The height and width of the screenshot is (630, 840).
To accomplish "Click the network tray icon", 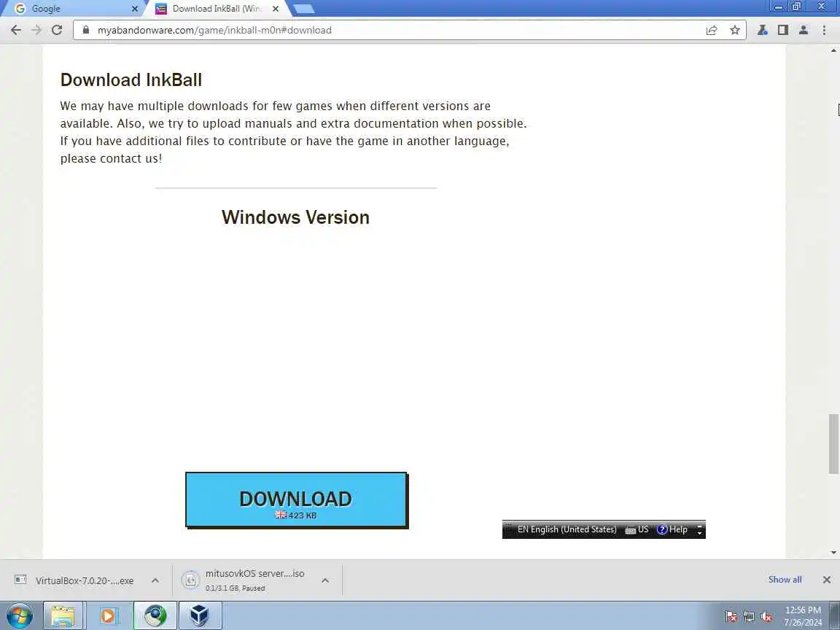I will click(x=749, y=617).
